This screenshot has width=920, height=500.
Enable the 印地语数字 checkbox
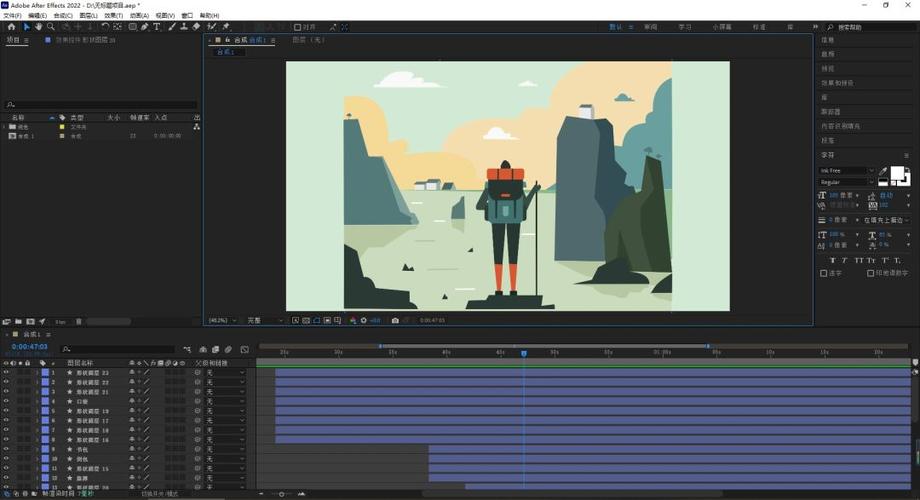pos(870,272)
